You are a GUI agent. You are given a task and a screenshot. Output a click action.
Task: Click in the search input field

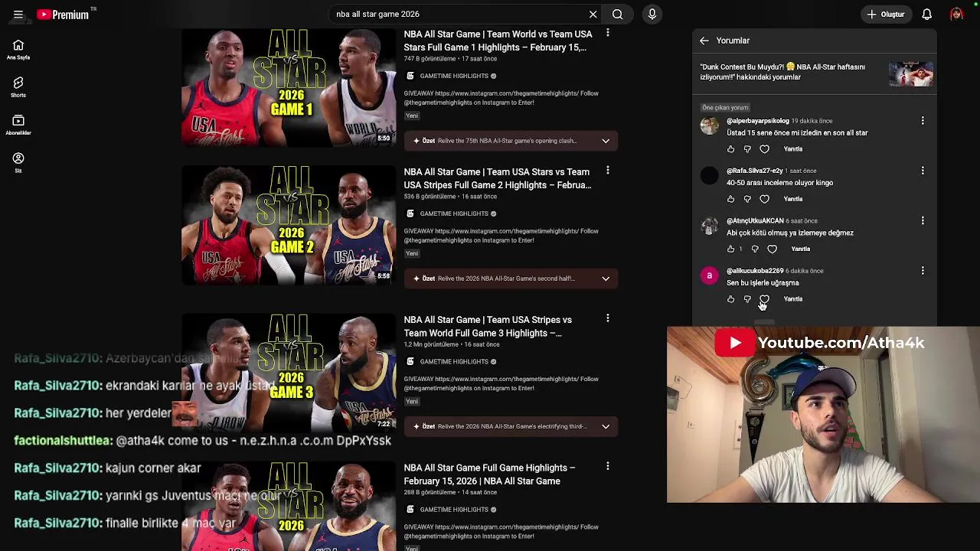pos(459,15)
